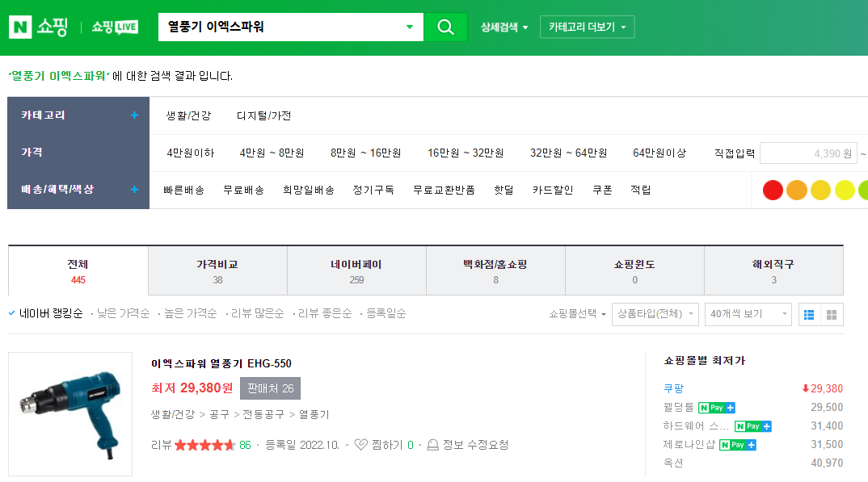868x482 pixels.
Task: Toggle the 적립 filter
Action: (x=640, y=190)
